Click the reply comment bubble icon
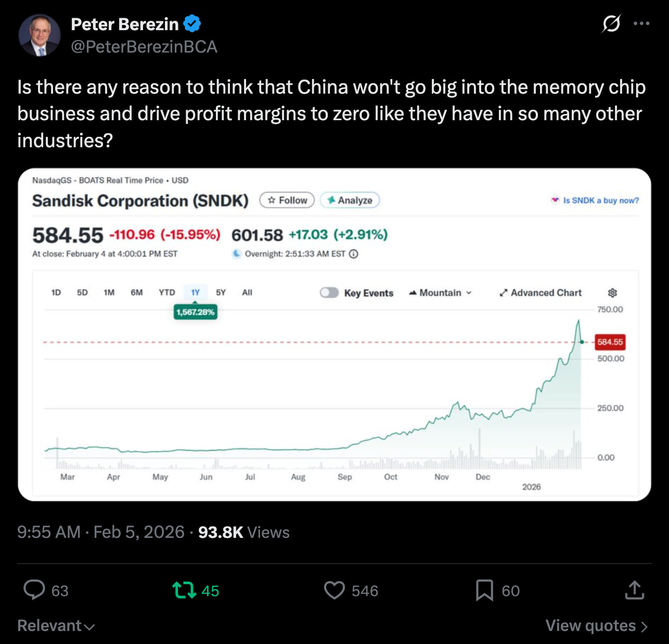 click(34, 590)
